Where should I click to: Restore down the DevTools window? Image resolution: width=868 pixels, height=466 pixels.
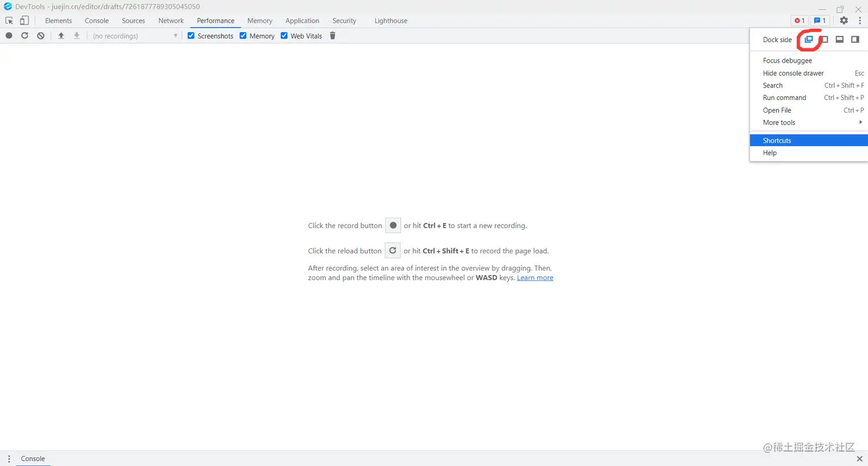pos(840,9)
